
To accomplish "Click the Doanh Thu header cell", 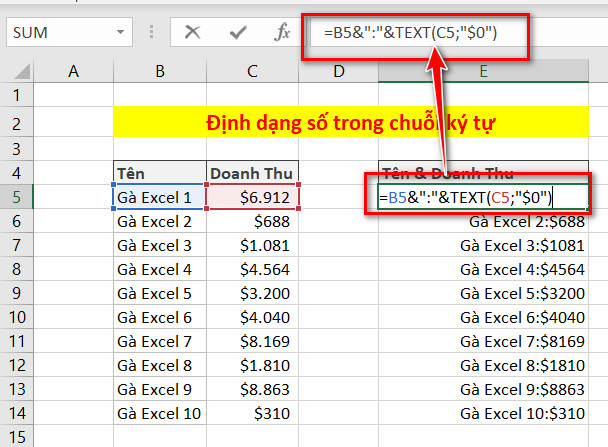I will [252, 172].
